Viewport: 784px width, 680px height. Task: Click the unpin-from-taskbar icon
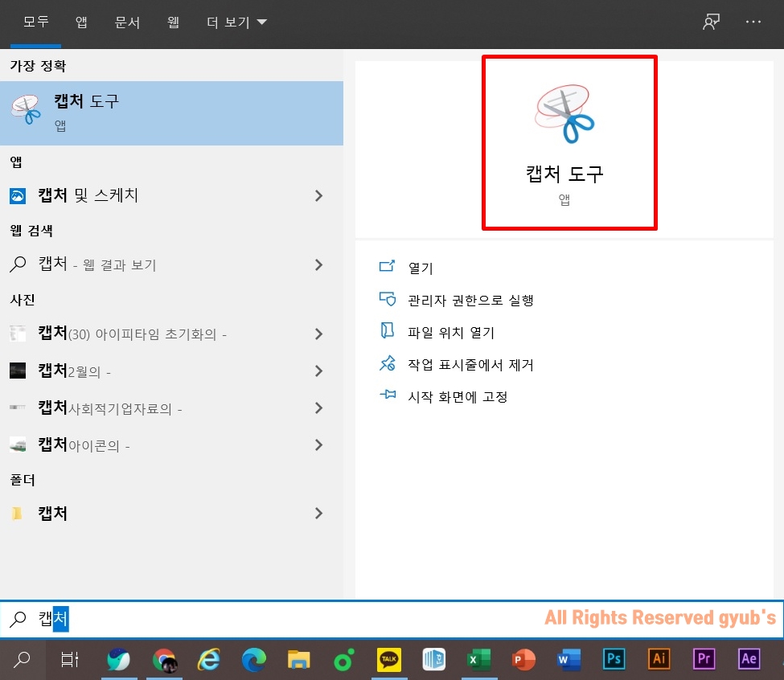pos(388,363)
